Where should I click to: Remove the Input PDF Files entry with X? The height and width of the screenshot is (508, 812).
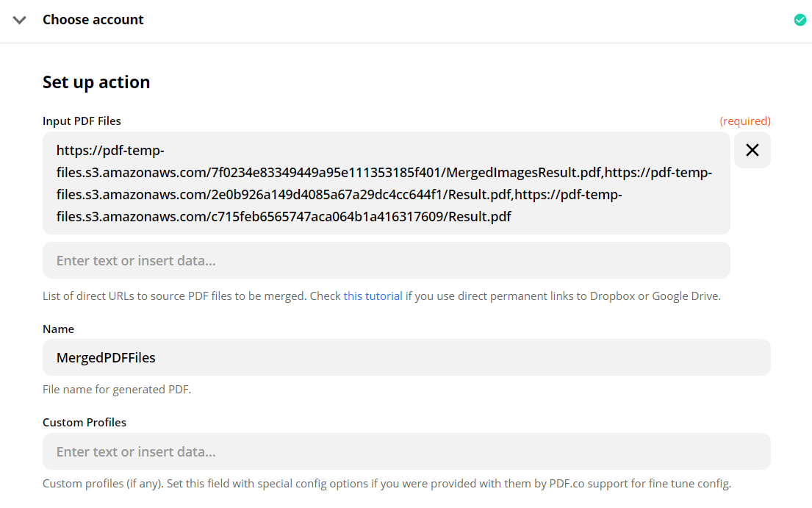coord(752,150)
